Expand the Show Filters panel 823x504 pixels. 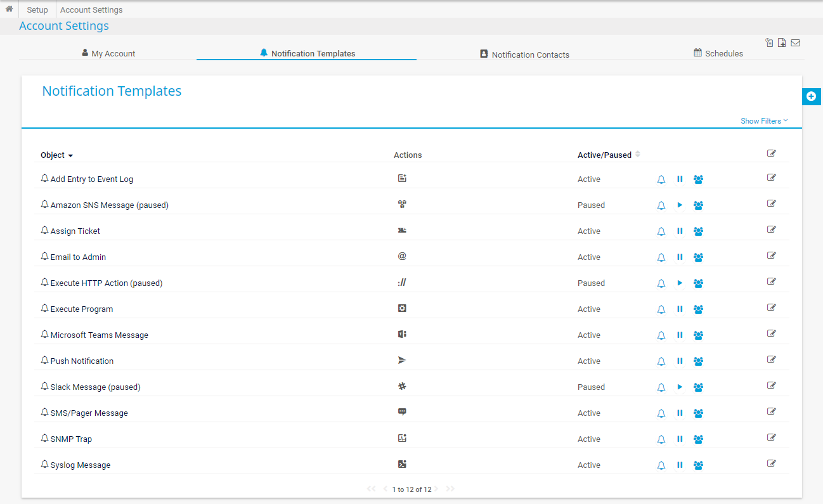click(x=763, y=120)
